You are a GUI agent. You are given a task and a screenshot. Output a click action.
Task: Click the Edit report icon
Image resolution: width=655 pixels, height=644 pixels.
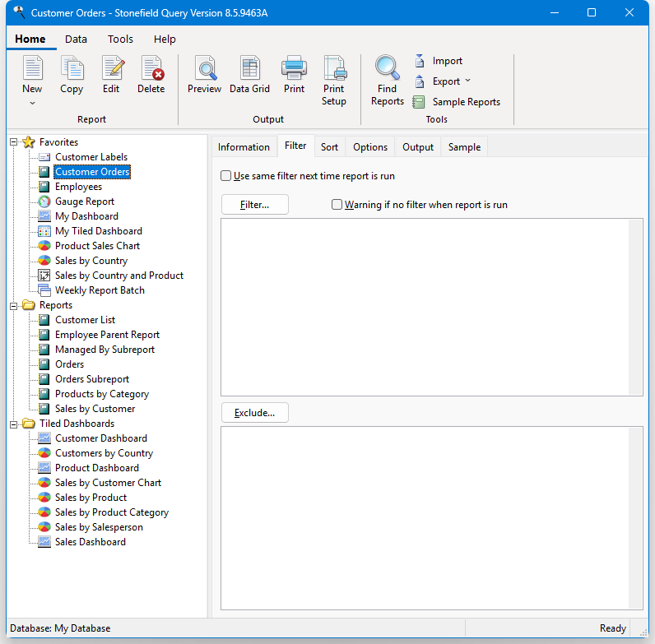[111, 70]
